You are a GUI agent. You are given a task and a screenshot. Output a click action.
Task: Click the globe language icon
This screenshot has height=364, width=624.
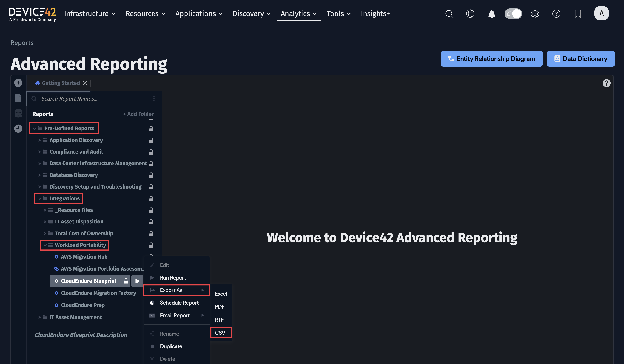[470, 14]
